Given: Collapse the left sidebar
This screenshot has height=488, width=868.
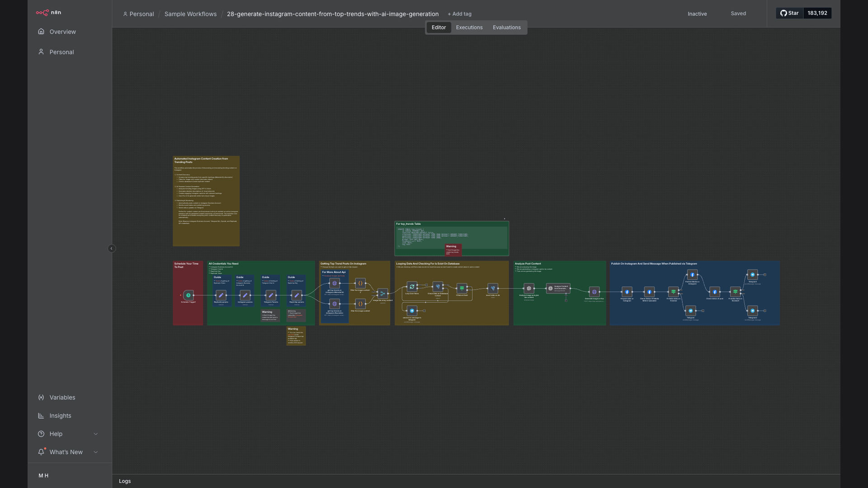Looking at the screenshot, I should tap(112, 249).
